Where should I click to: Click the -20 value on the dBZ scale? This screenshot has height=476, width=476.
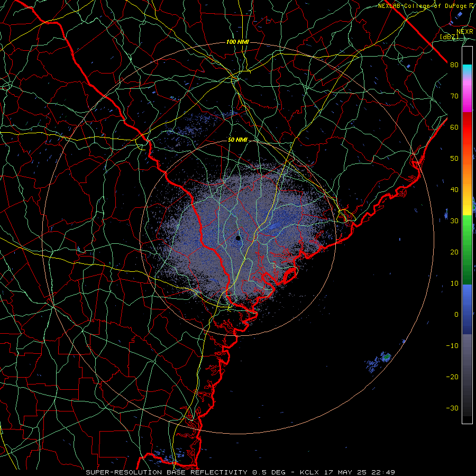point(452,377)
